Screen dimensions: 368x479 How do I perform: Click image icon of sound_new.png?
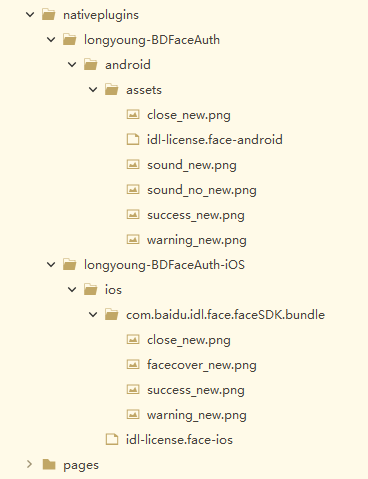(133, 165)
